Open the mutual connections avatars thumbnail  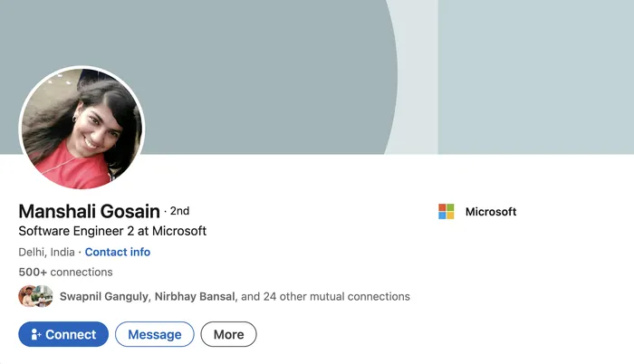coord(35,296)
